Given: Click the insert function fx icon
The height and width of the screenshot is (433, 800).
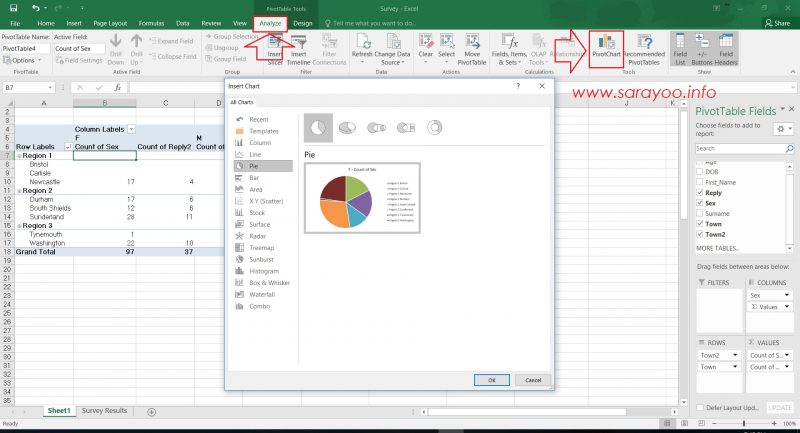Looking at the screenshot, I should click(x=117, y=88).
